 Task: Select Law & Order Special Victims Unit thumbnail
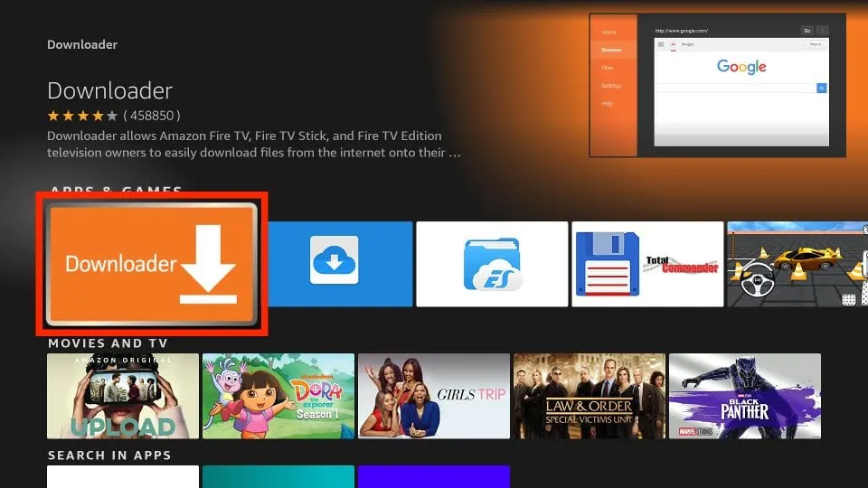(x=590, y=396)
